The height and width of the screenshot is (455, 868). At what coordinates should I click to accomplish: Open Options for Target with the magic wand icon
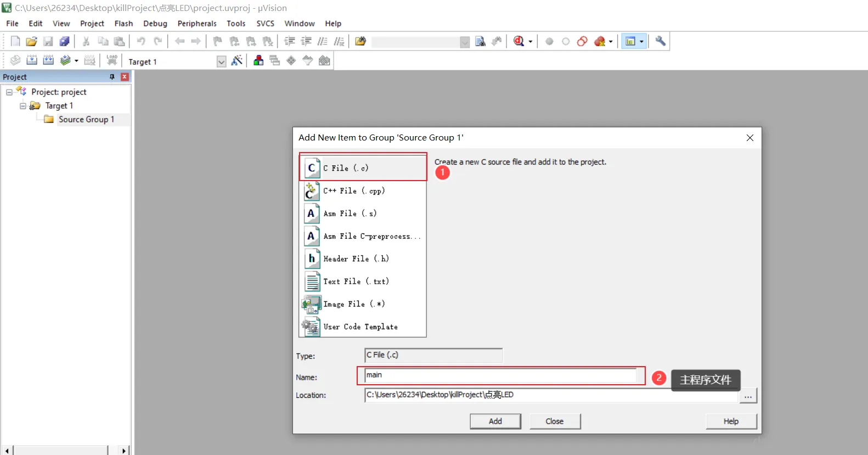[x=237, y=60]
